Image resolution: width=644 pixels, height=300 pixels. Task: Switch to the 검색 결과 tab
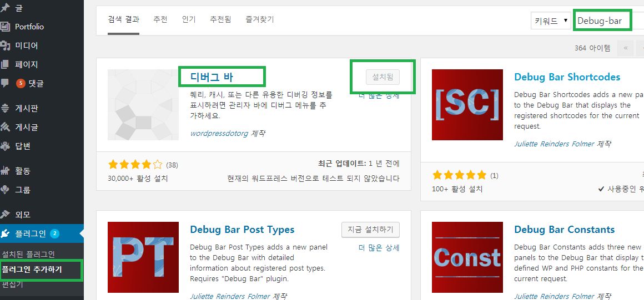coord(124,19)
